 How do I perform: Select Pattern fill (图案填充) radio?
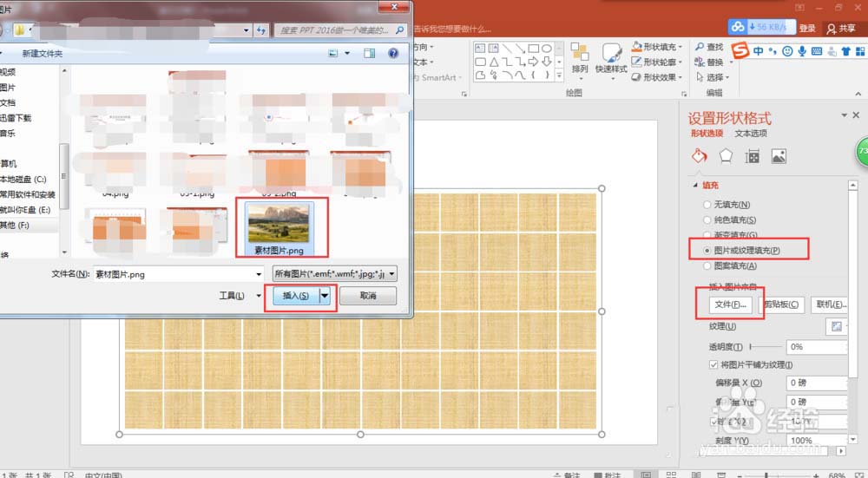click(707, 266)
